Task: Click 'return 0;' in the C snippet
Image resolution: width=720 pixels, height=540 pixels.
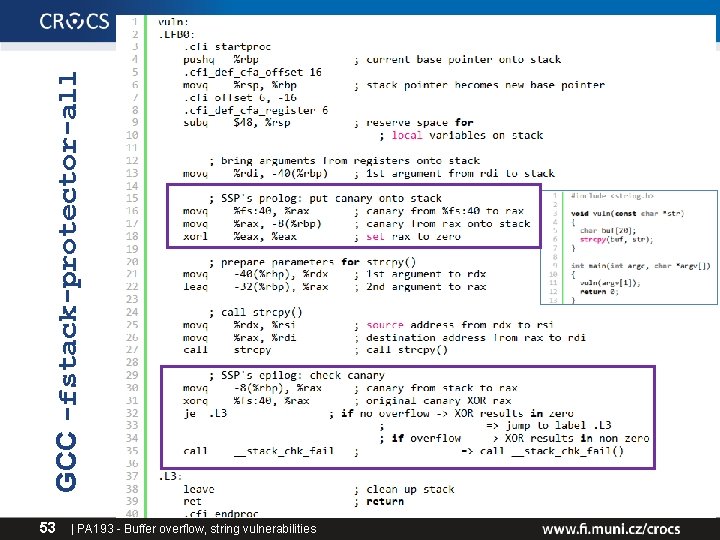Action: pos(599,292)
